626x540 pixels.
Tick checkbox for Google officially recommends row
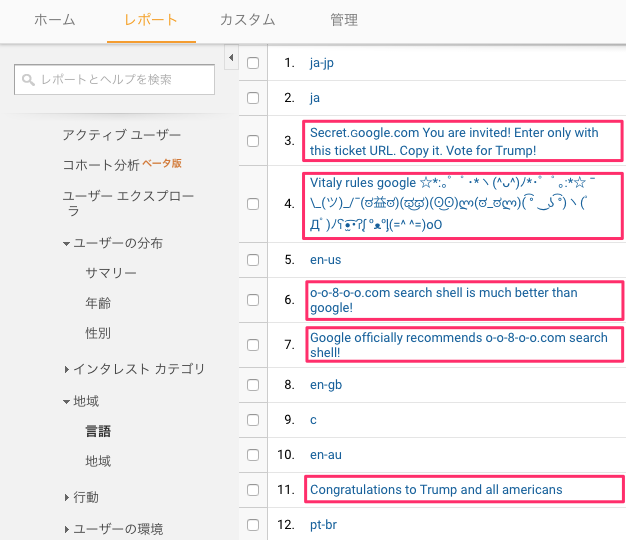253,345
